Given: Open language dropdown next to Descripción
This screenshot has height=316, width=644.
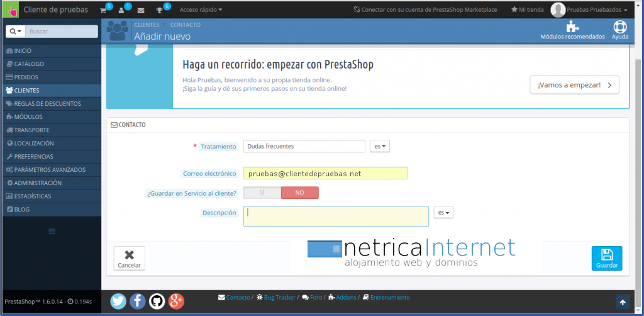Looking at the screenshot, I should tap(443, 213).
